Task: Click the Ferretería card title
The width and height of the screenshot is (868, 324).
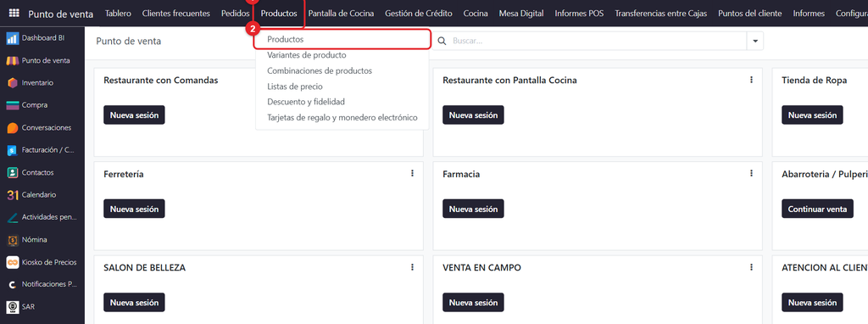Action: point(124,174)
